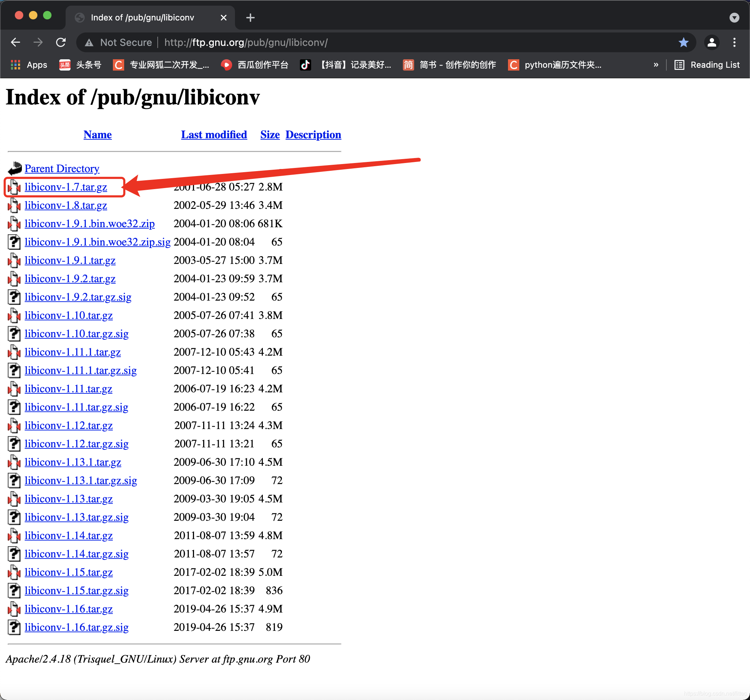The image size is (750, 700).
Task: Click the bookmark star icon
Action: pos(683,42)
